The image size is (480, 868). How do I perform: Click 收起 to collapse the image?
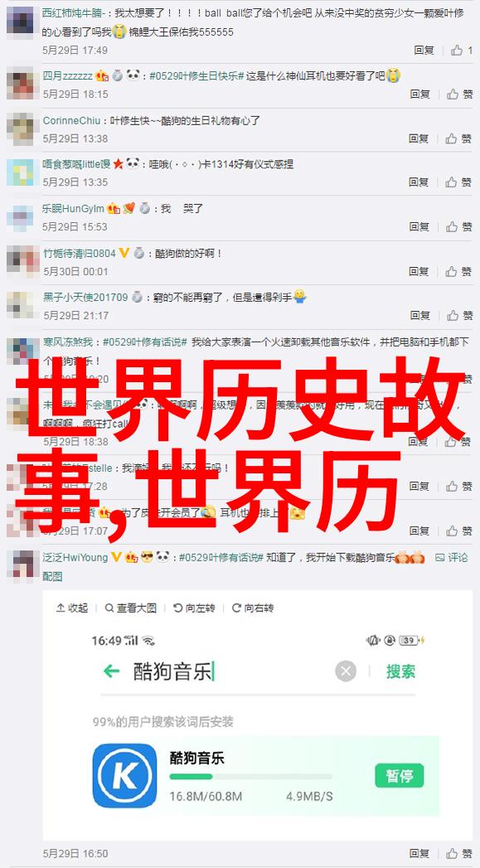(x=72, y=608)
